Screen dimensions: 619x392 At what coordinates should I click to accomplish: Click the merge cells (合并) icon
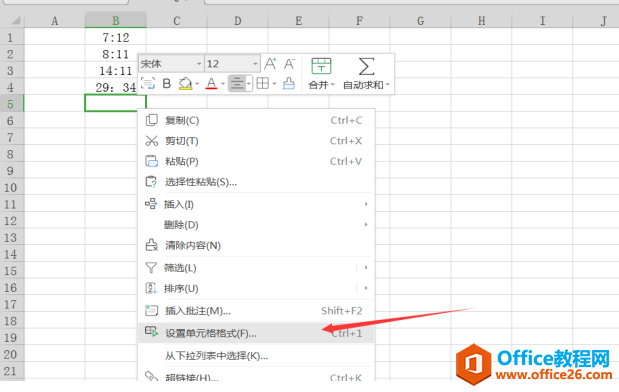321,66
